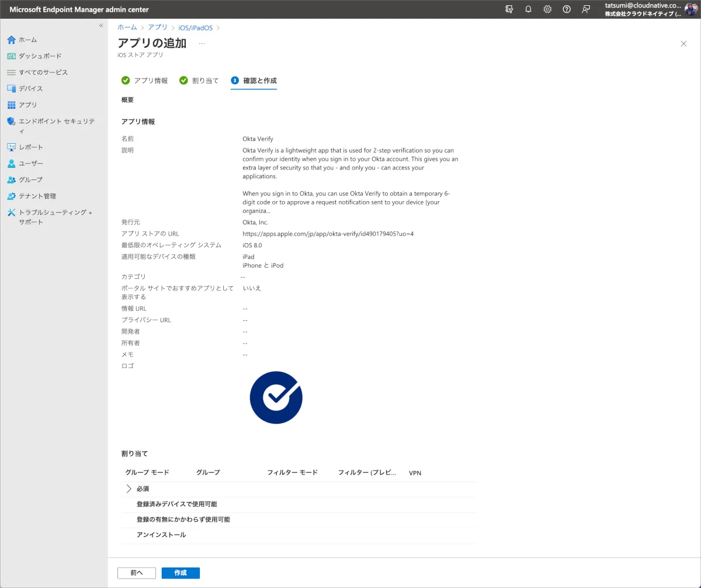701x588 pixels.
Task: Click the 作成 button
Action: point(181,573)
